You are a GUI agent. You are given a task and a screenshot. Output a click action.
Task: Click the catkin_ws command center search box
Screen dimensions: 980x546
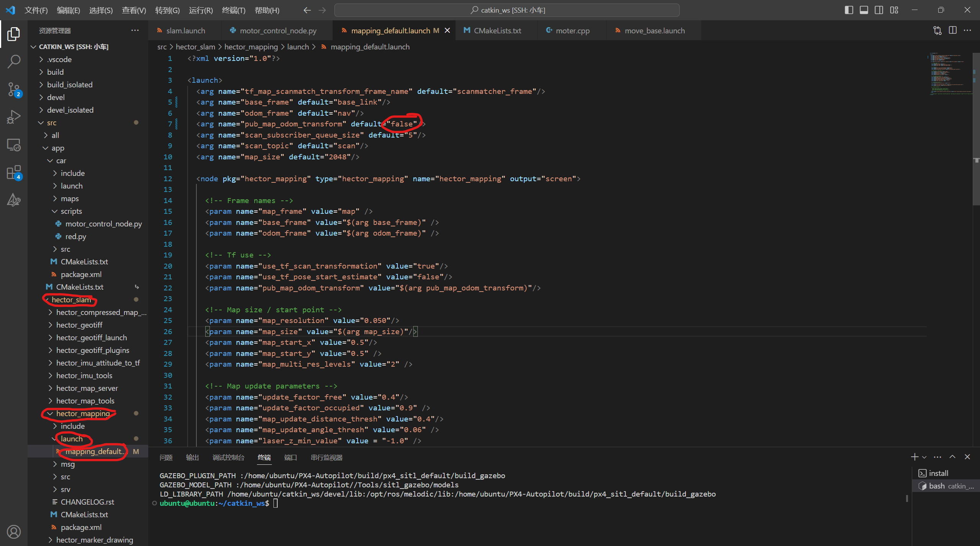tap(507, 10)
